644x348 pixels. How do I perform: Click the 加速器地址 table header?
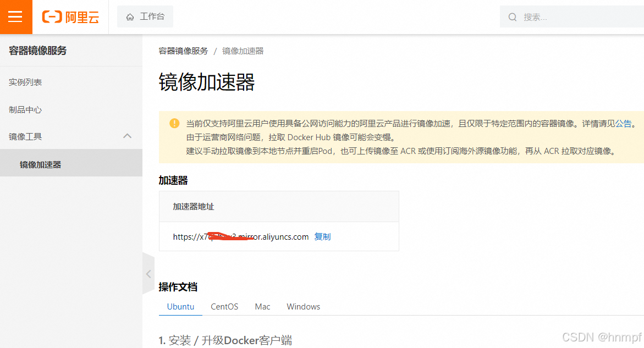pos(194,206)
